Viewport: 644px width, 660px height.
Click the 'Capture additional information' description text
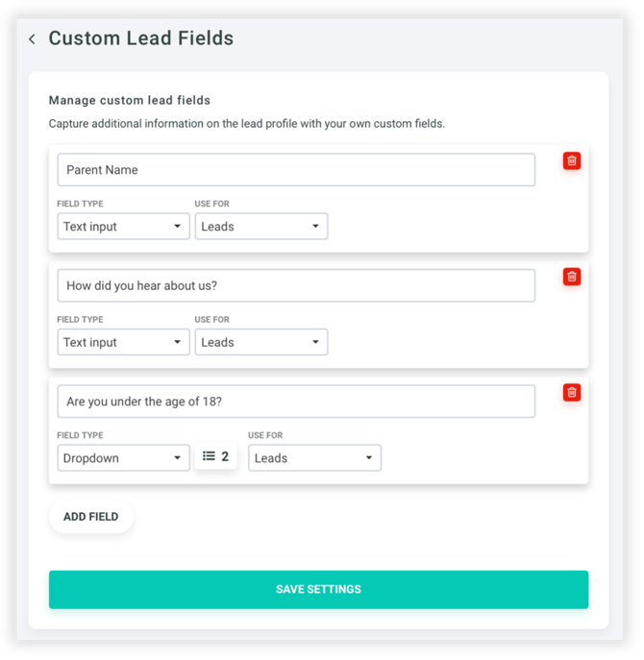tap(246, 124)
